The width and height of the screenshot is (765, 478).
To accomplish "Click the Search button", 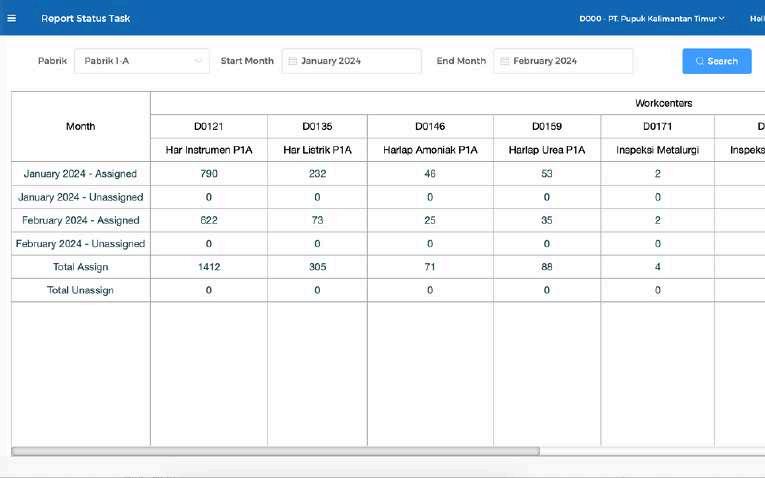I will (717, 61).
